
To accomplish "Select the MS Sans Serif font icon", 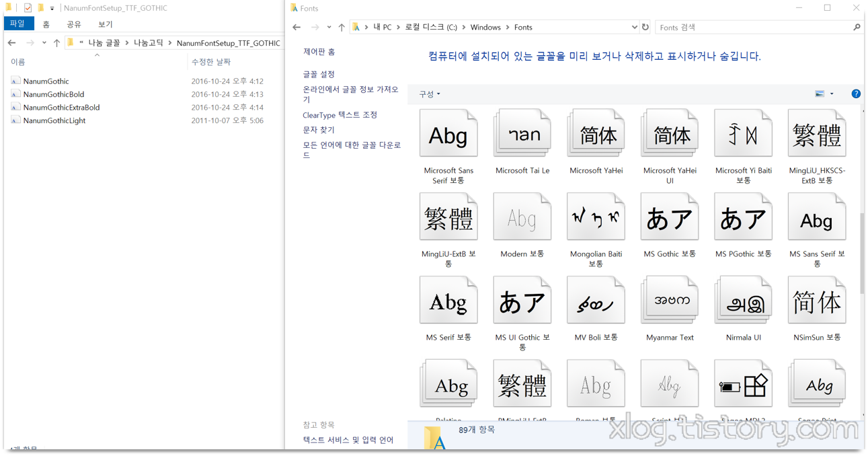I will (817, 217).
